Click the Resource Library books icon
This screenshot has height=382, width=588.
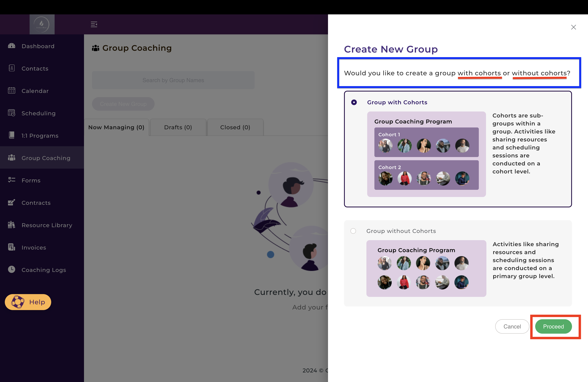[12, 225]
